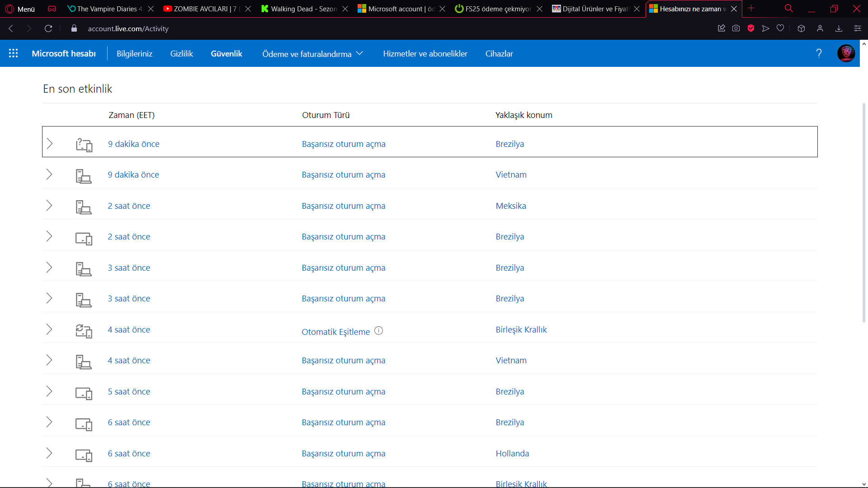This screenshot has width=868, height=488.
Task: Open Ödeme ve faturalandırma dropdown menu
Action: [x=312, y=54]
